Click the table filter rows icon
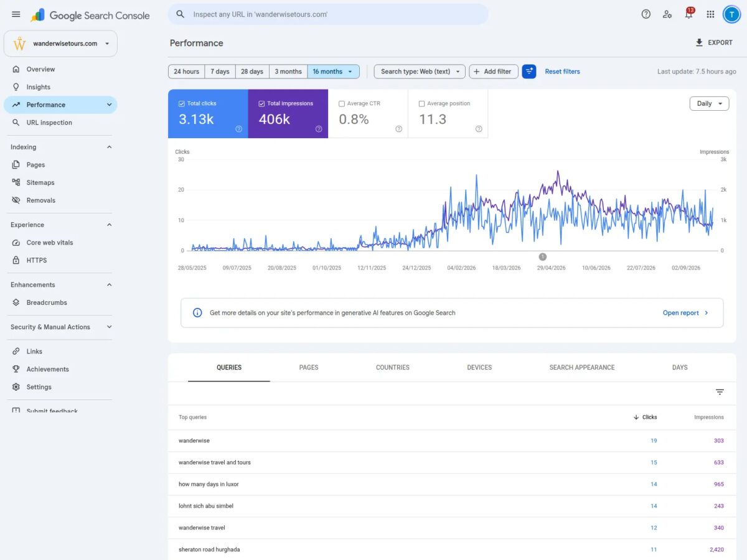 click(x=720, y=392)
